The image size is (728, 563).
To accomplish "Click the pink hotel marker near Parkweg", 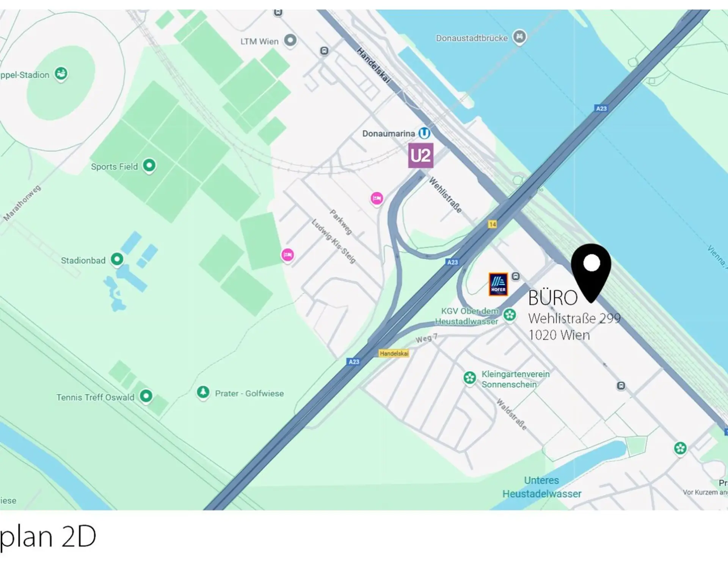I will coord(377,199).
